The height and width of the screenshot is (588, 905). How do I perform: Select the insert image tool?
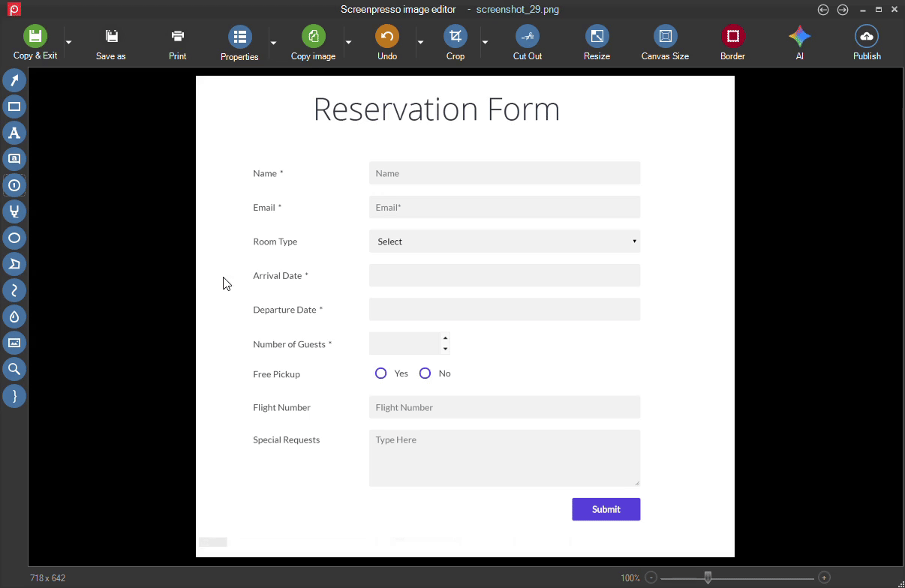pyautogui.click(x=14, y=343)
